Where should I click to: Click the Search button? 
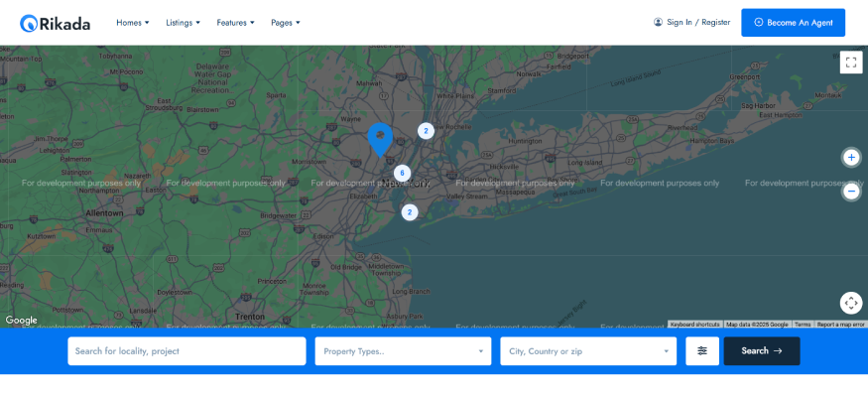(761, 350)
